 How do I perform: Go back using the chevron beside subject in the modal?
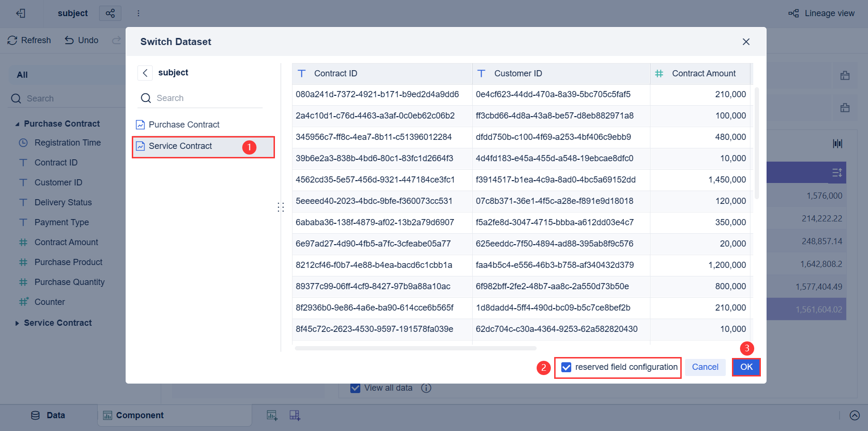[145, 73]
